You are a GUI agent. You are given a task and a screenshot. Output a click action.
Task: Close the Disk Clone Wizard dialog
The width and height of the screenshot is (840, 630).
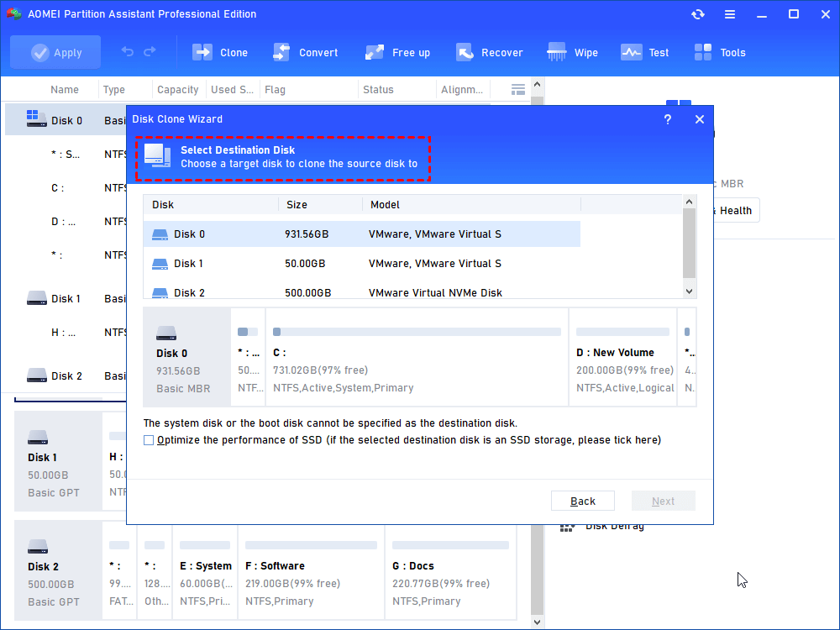700,119
